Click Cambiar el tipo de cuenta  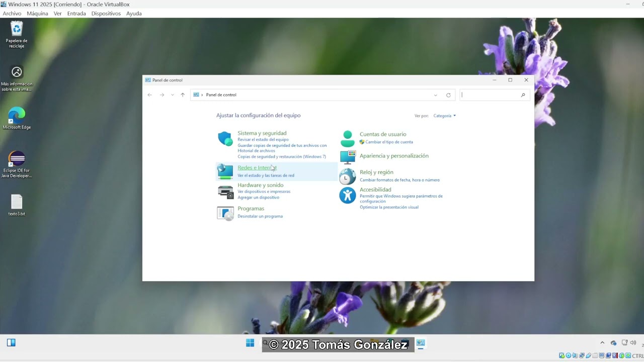[x=389, y=142]
